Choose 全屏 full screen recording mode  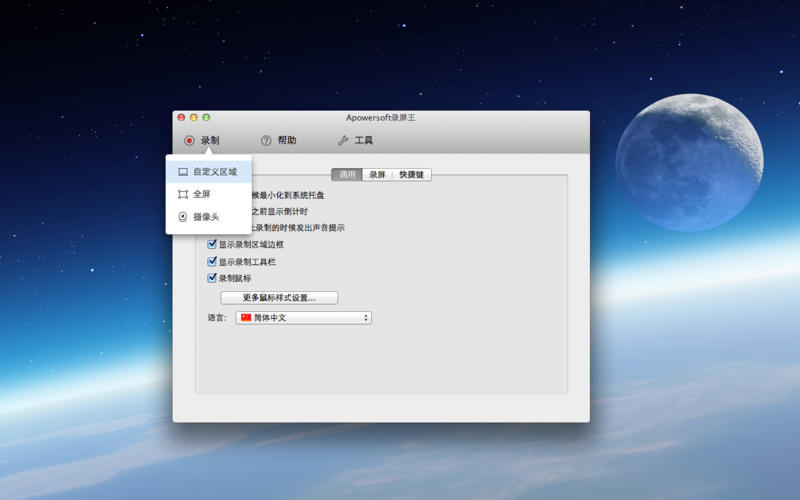[201, 194]
